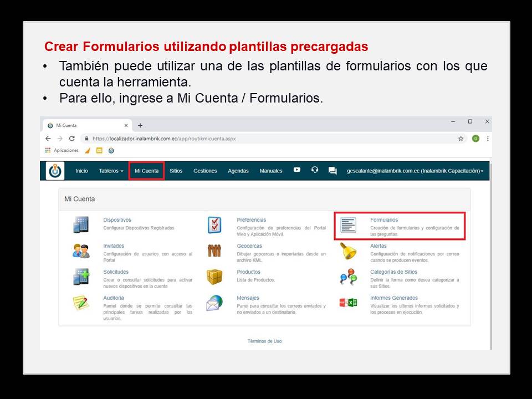The width and height of the screenshot is (532, 399).
Task: Open the Alertas link
Action: [378, 245]
